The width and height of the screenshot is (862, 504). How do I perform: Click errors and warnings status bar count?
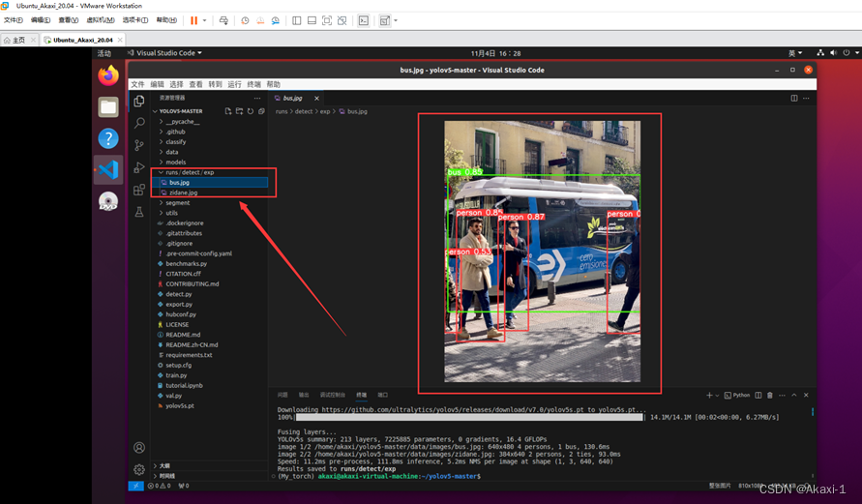click(160, 486)
